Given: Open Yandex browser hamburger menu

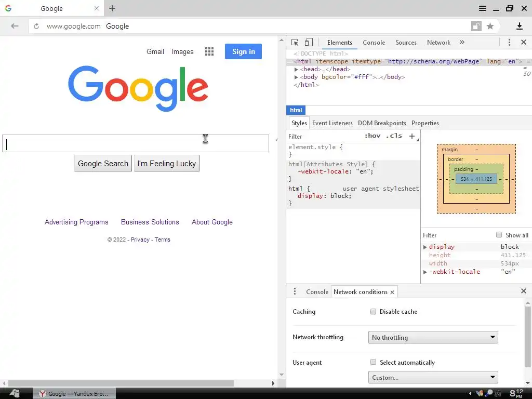Looking at the screenshot, I should click(483, 8).
